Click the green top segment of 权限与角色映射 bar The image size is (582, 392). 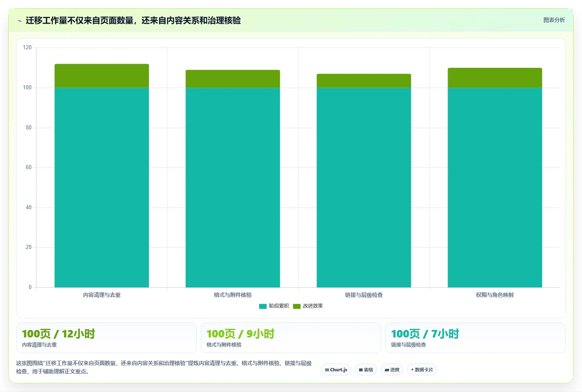[x=495, y=78]
